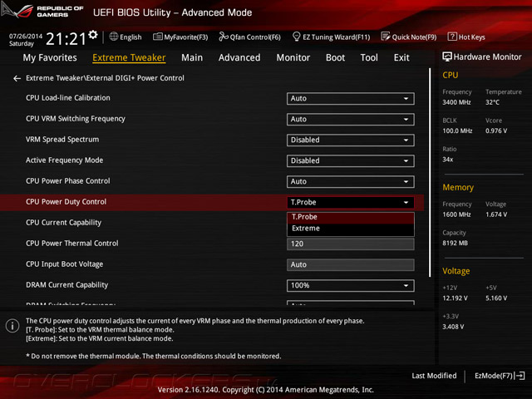The height and width of the screenshot is (399, 532).
Task: Expand CPU Power Phase Control dropdown
Action: (x=351, y=181)
